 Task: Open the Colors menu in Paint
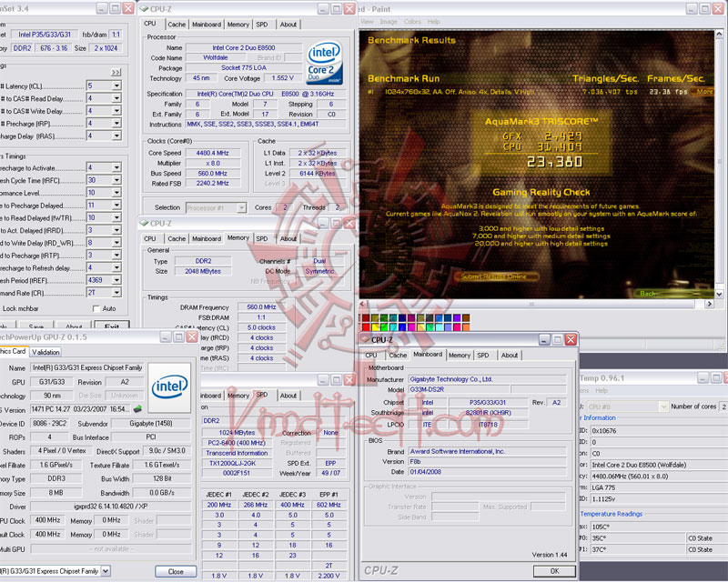pyautogui.click(x=412, y=22)
